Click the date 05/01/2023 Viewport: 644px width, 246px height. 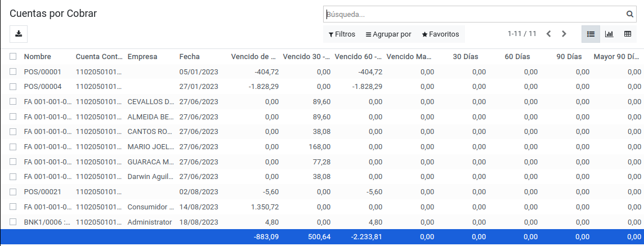[x=199, y=72]
